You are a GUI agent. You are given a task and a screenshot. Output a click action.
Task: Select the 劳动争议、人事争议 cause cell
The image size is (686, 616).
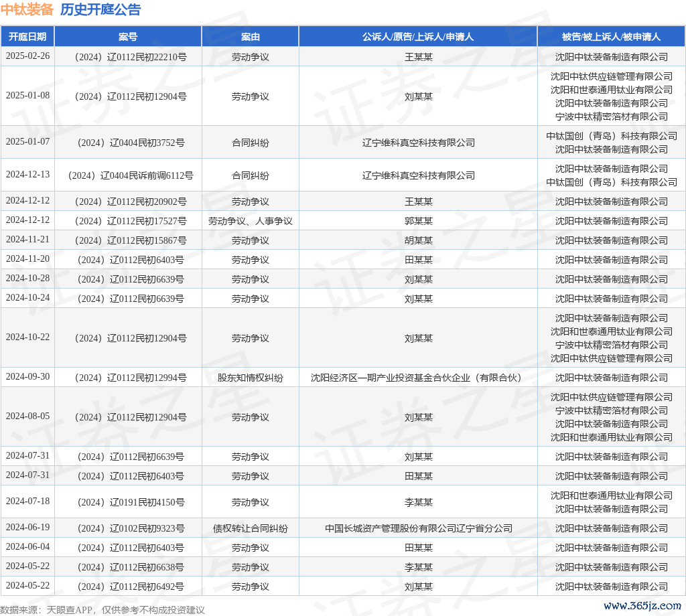click(x=251, y=221)
